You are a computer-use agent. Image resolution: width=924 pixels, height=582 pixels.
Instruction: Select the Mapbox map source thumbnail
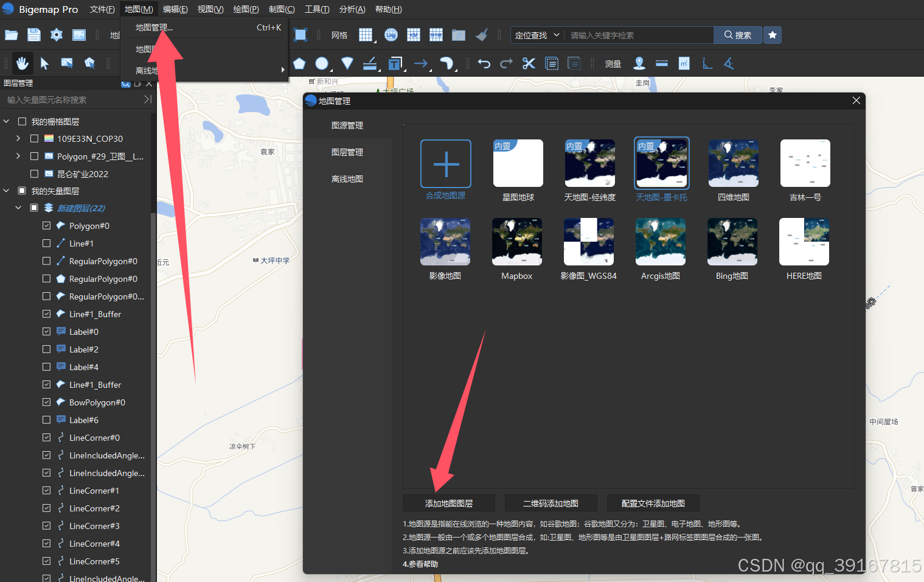pyautogui.click(x=517, y=242)
